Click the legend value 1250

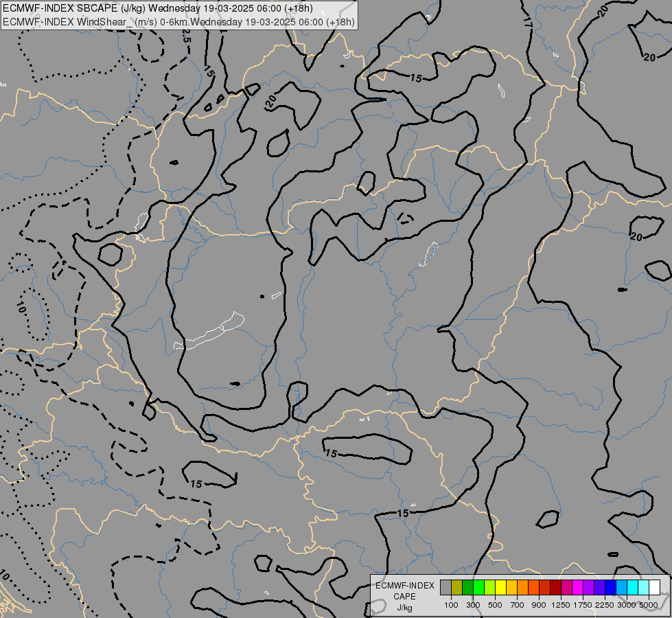coord(561,605)
